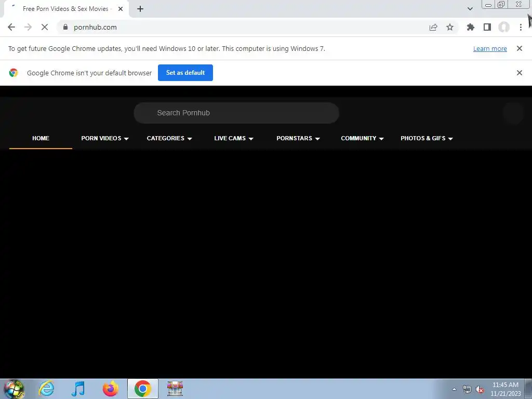Bookmark this tab with star
Image resolution: width=532 pixels, height=399 pixels.
tap(450, 27)
